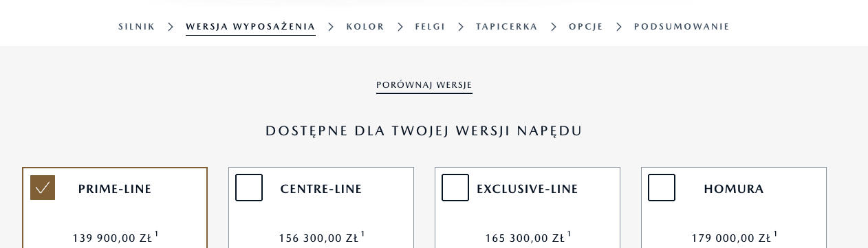Click the Porównaj Wersje link
Image resolution: width=868 pixels, height=248 pixels.
pyautogui.click(x=424, y=85)
